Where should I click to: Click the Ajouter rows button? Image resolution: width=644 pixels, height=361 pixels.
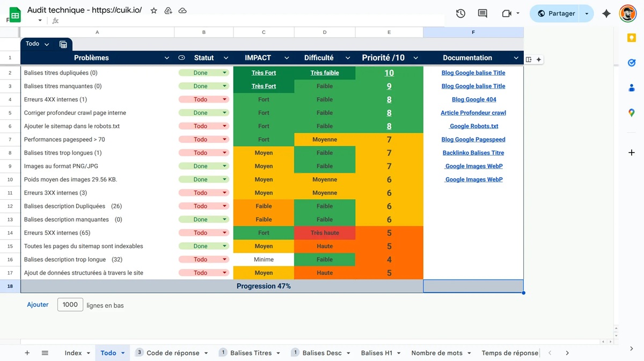[x=38, y=305]
